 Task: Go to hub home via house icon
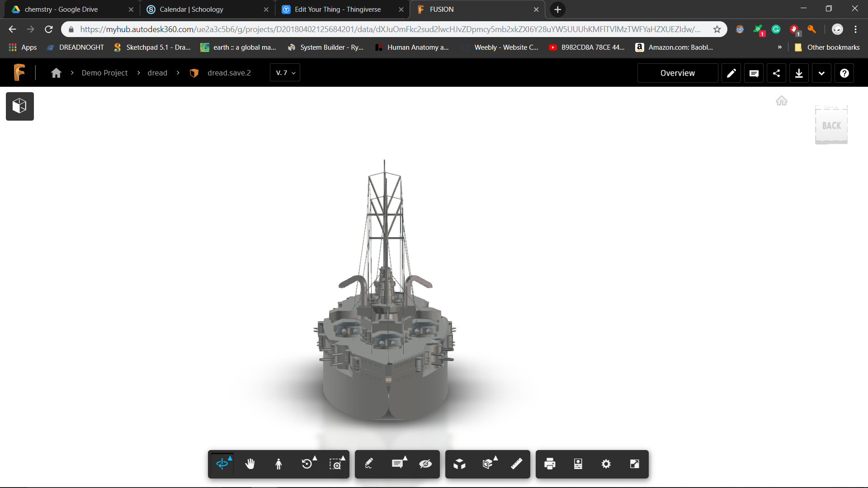click(56, 73)
